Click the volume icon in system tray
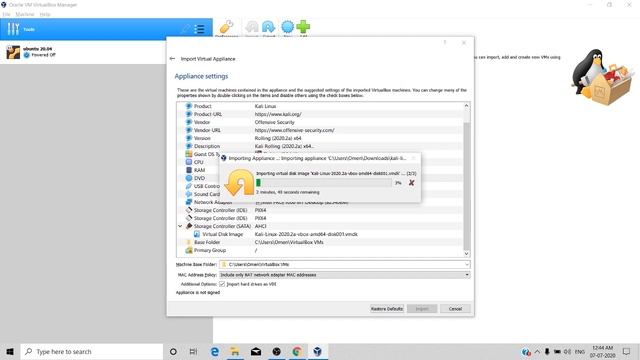 [567, 351]
